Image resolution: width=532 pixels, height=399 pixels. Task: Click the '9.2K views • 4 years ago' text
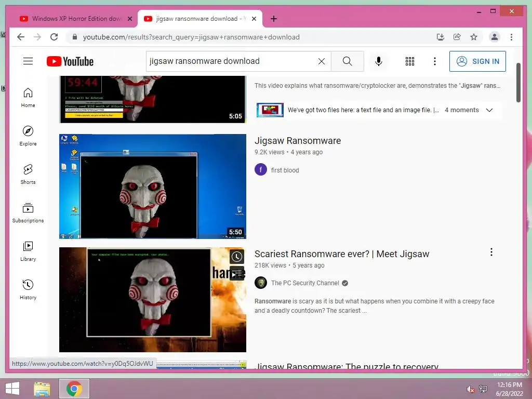288,152
